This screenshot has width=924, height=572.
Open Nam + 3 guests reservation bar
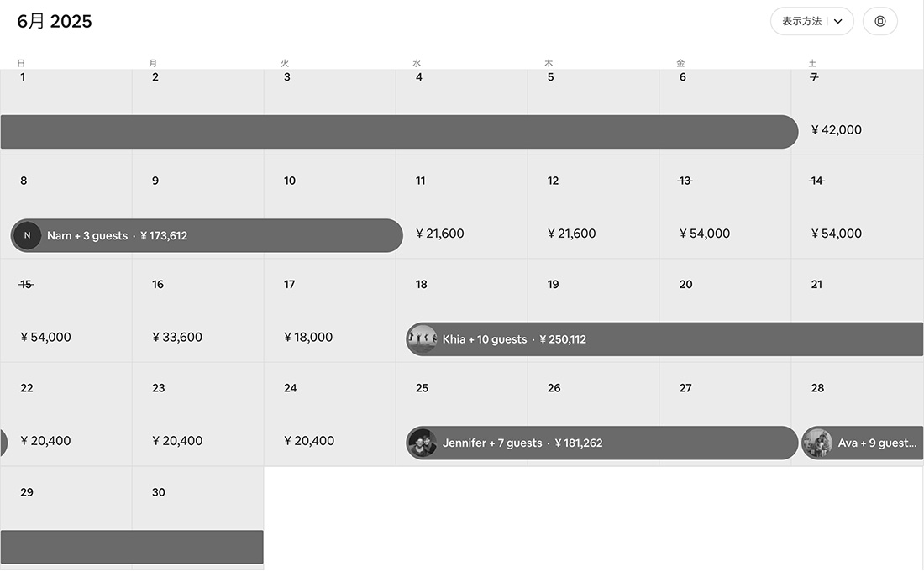click(207, 236)
